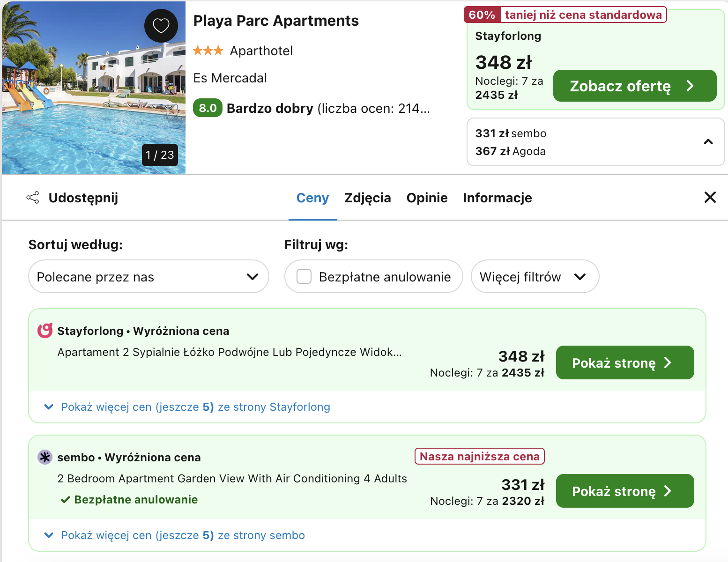
Task: Open the Opinie tab
Action: (x=427, y=198)
